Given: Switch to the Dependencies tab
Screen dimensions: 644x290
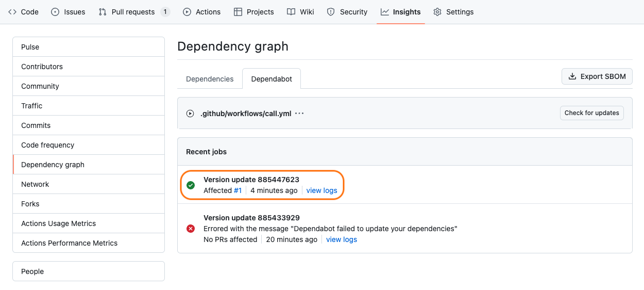Looking at the screenshot, I should click(x=210, y=79).
